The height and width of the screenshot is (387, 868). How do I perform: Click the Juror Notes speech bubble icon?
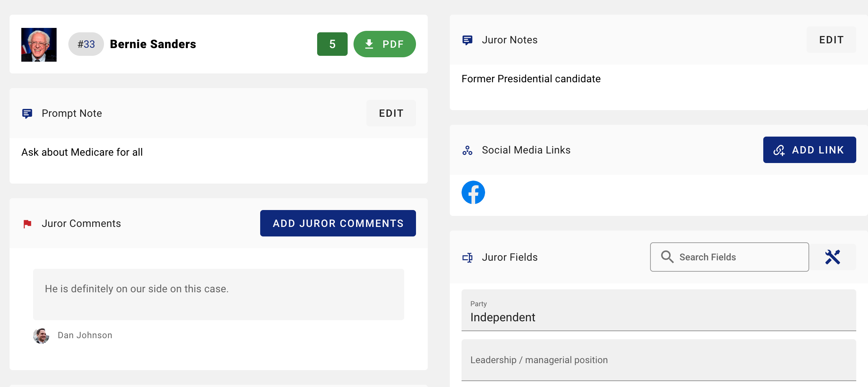(468, 40)
